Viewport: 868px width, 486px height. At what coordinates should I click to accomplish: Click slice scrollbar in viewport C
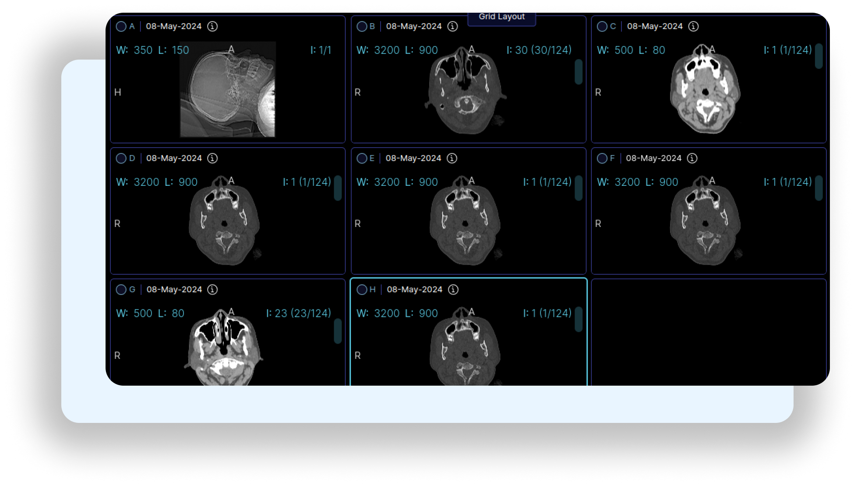click(819, 57)
